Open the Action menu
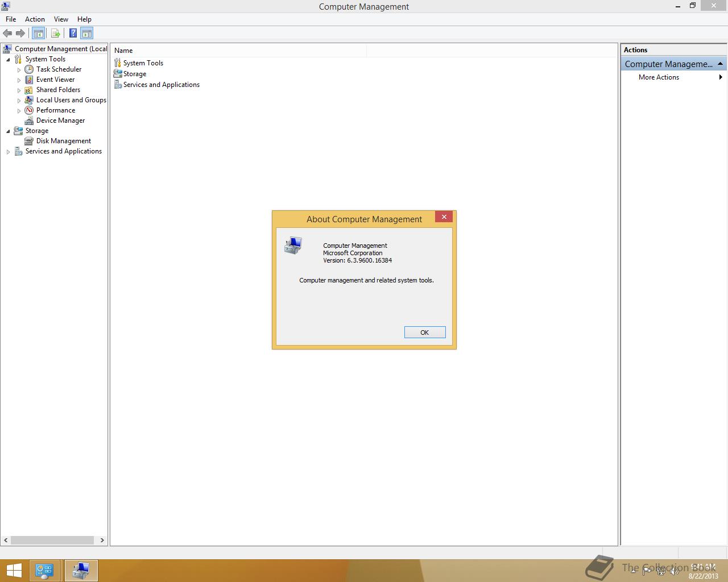 coord(35,19)
